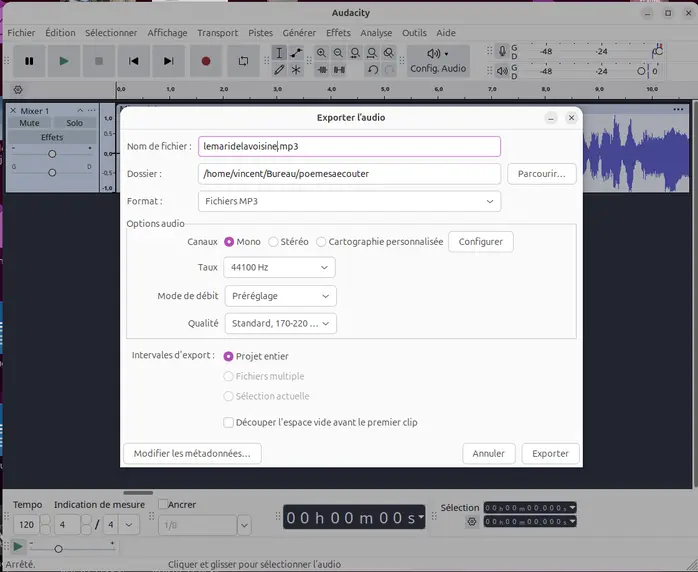Click the Play-at-speed button at bottom
This screenshot has width=698, height=572.
pos(18,546)
